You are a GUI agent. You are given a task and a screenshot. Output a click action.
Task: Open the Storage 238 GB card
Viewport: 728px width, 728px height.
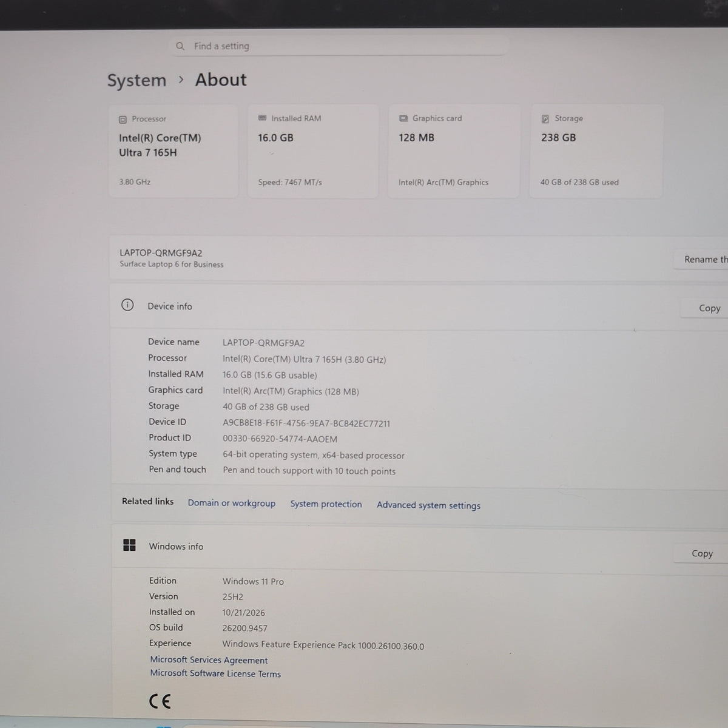coord(596,150)
